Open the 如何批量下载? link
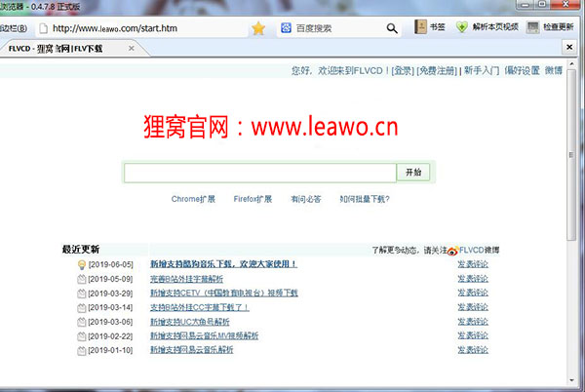Image resolution: width=585 pixels, height=392 pixels. (365, 199)
